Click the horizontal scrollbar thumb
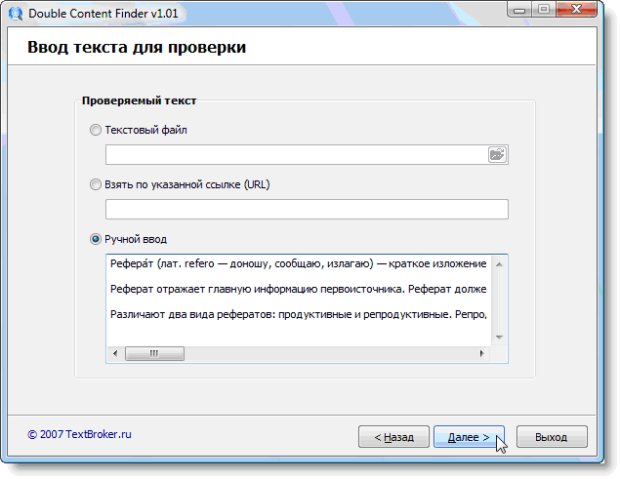 tap(155, 353)
